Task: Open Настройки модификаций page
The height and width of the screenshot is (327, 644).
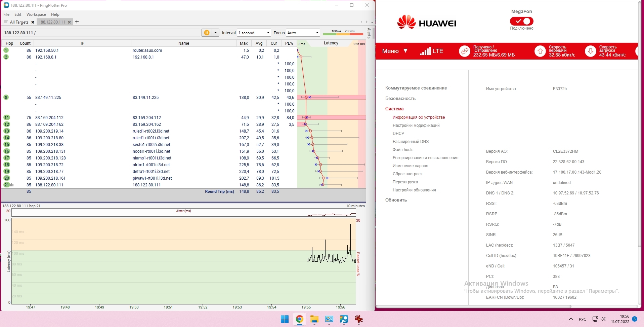Action: coord(416,125)
